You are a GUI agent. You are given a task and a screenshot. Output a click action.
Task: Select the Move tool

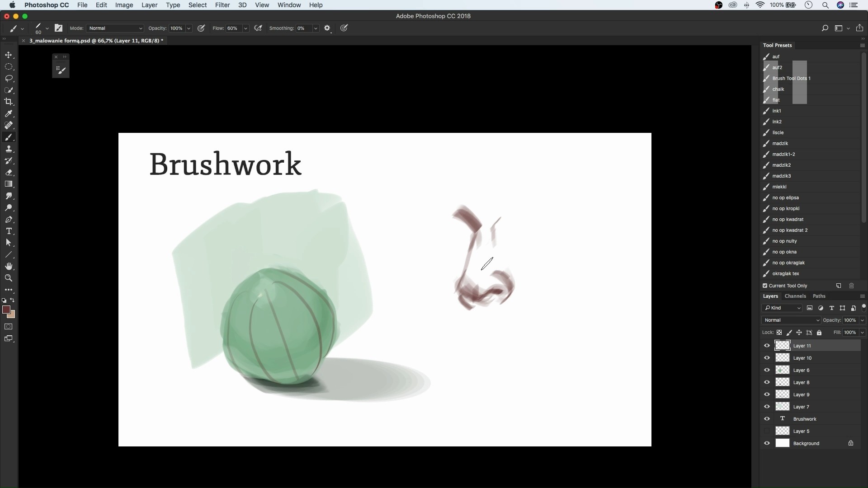(x=9, y=55)
